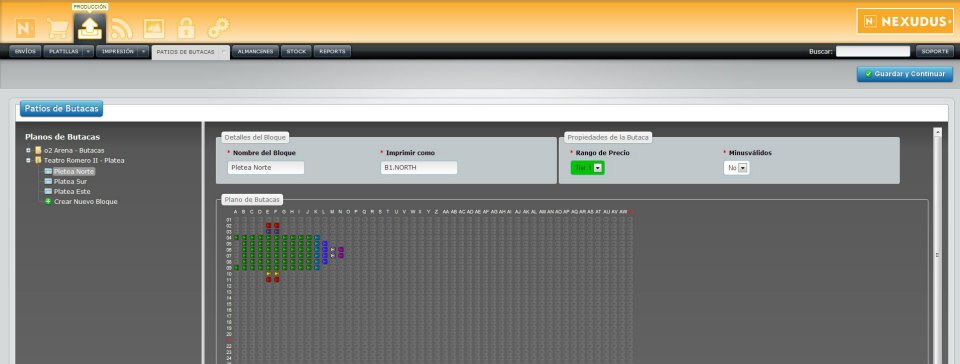Switch to the Patios de Butacas tab
Image resolution: width=960 pixels, height=364 pixels.
point(186,52)
